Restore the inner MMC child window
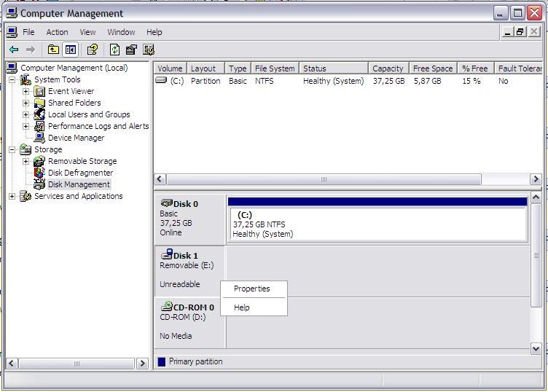Screen dimensions: 548x392 (x=520, y=32)
